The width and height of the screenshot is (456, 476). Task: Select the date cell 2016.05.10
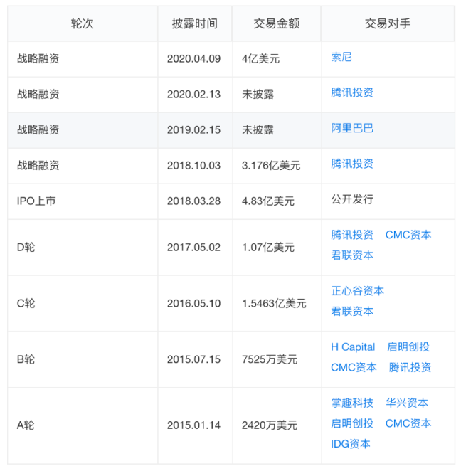pos(193,303)
